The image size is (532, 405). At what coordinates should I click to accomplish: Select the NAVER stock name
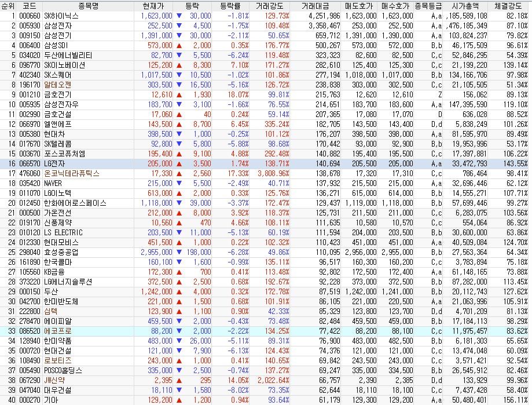53,183
